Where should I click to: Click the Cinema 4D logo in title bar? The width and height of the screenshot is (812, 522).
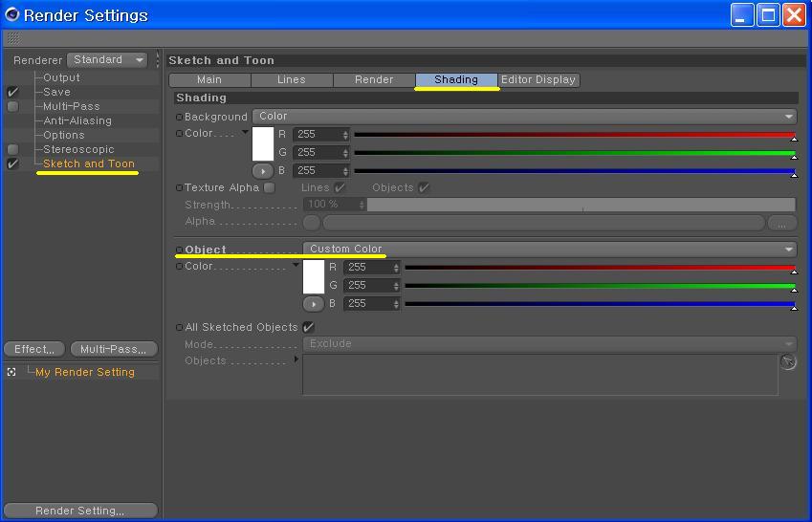click(11, 14)
